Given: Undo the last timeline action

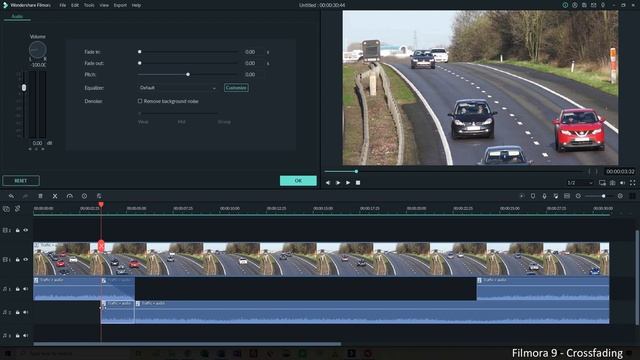Looking at the screenshot, I should (11, 196).
